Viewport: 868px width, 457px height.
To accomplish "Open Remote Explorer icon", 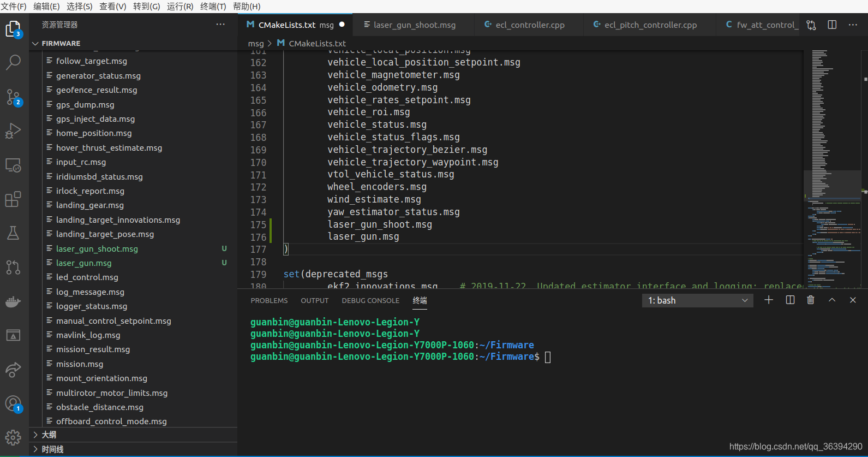I will [x=13, y=165].
